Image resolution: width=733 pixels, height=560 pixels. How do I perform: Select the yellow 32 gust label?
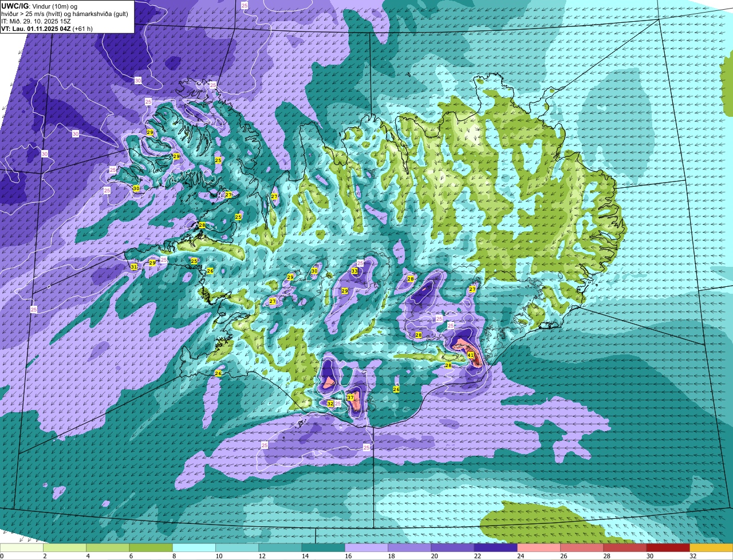[330, 404]
